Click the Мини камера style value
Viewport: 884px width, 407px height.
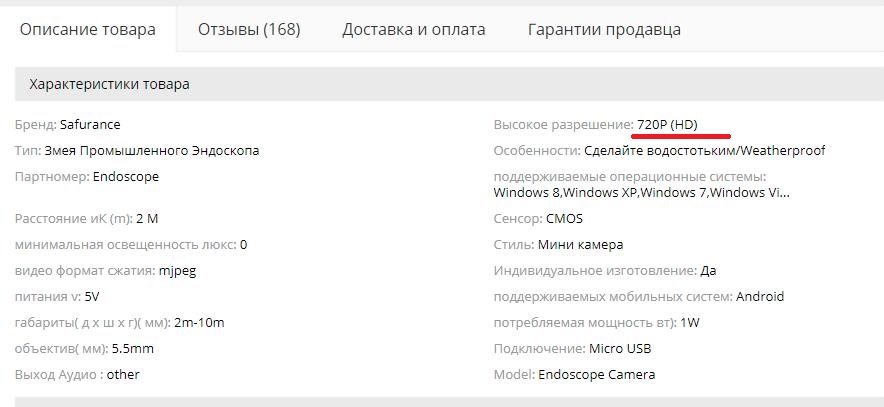(x=580, y=244)
